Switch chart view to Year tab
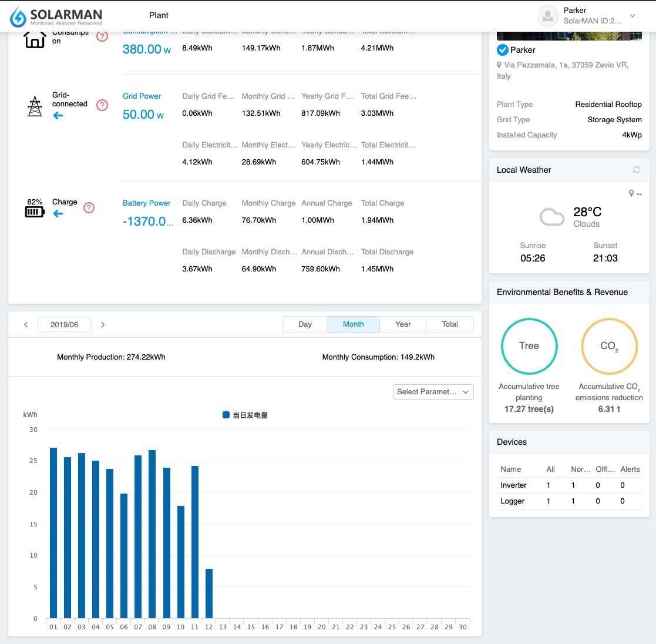656x644 pixels. (x=403, y=324)
